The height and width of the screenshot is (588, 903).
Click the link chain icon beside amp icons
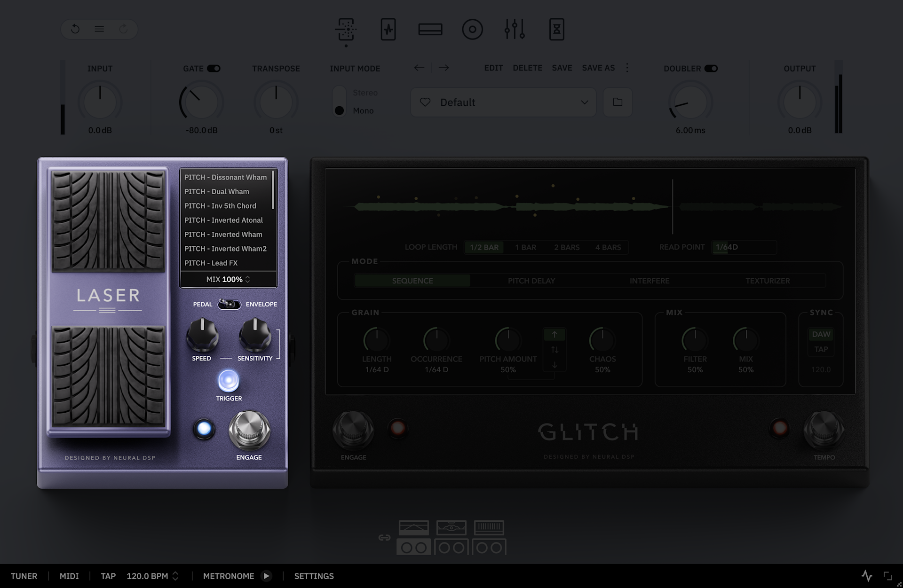click(384, 538)
